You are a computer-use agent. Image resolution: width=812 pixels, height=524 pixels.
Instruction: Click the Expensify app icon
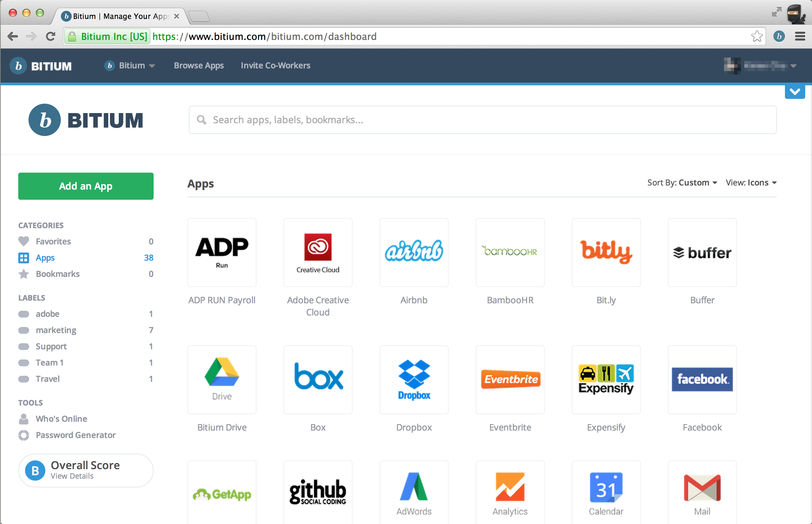(x=606, y=380)
